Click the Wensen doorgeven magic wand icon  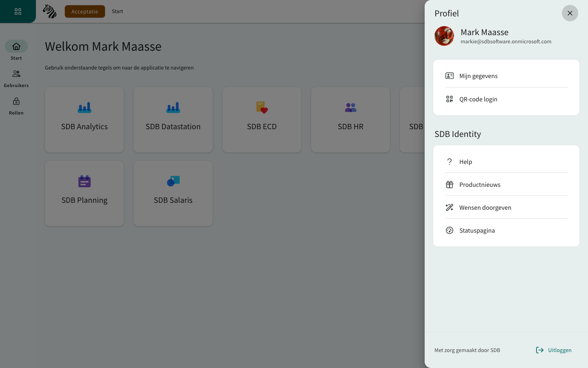point(450,207)
